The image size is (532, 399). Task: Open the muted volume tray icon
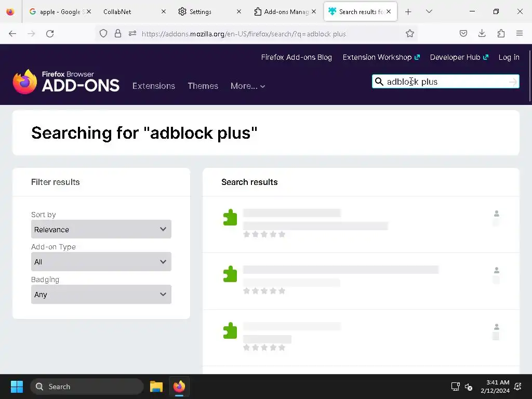(469, 387)
